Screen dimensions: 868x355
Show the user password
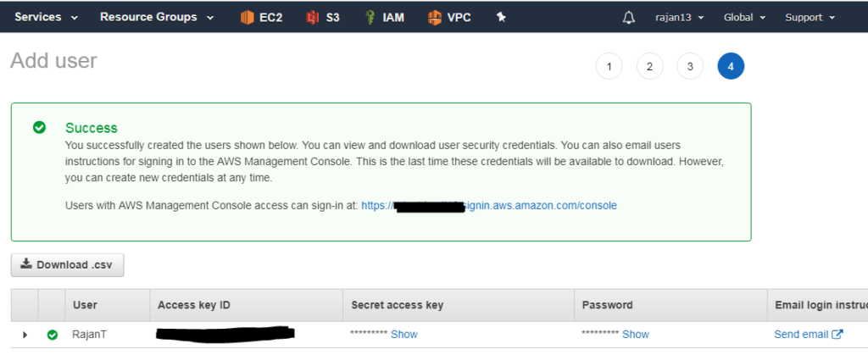point(636,335)
